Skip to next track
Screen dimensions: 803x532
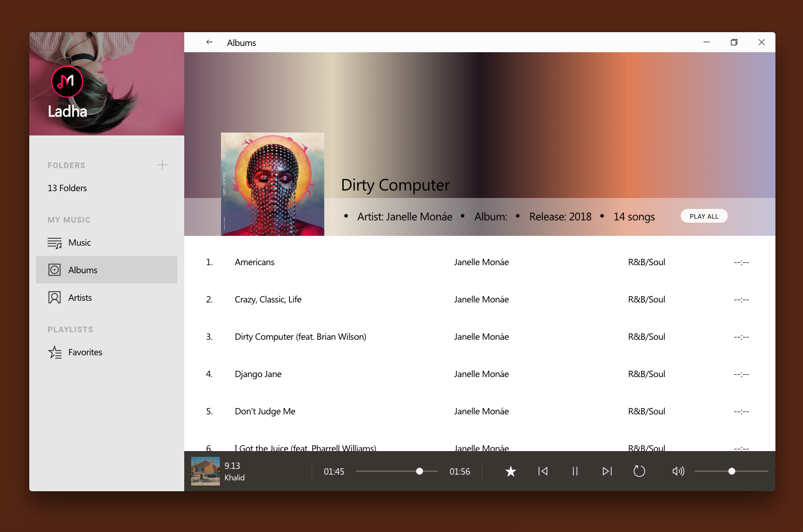(x=607, y=471)
